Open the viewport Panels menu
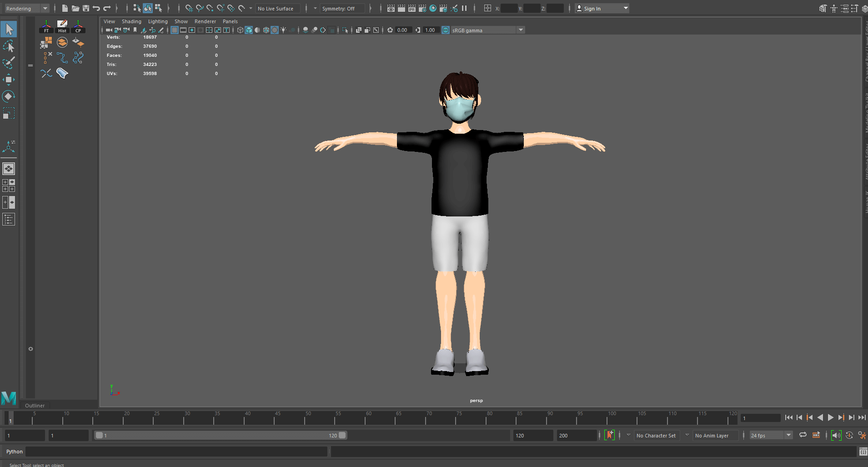 click(x=230, y=21)
